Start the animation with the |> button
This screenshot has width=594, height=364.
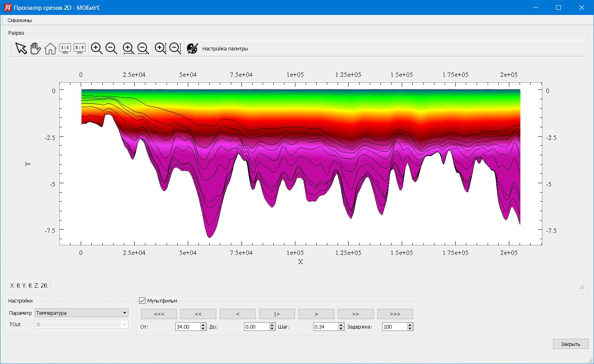(277, 314)
